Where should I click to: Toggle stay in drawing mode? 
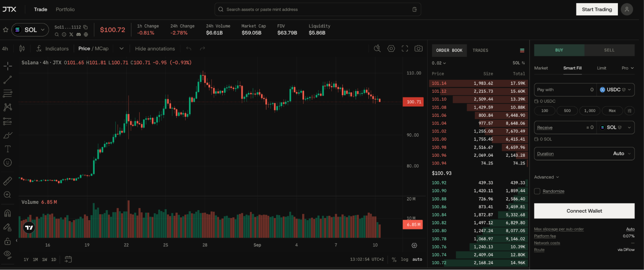[x=8, y=228]
